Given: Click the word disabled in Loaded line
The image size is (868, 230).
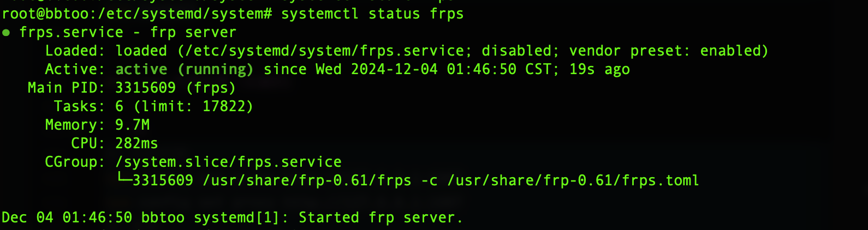Looking at the screenshot, I should 516,51.
